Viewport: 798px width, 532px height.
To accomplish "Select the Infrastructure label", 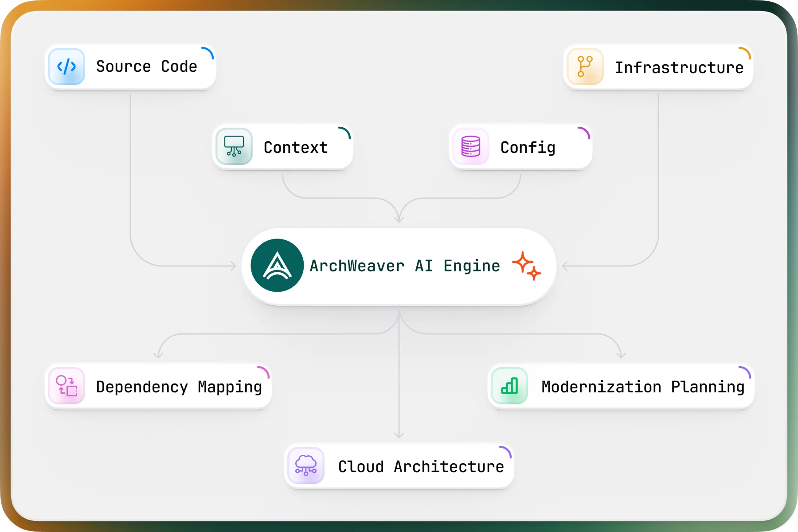I will pos(679,67).
